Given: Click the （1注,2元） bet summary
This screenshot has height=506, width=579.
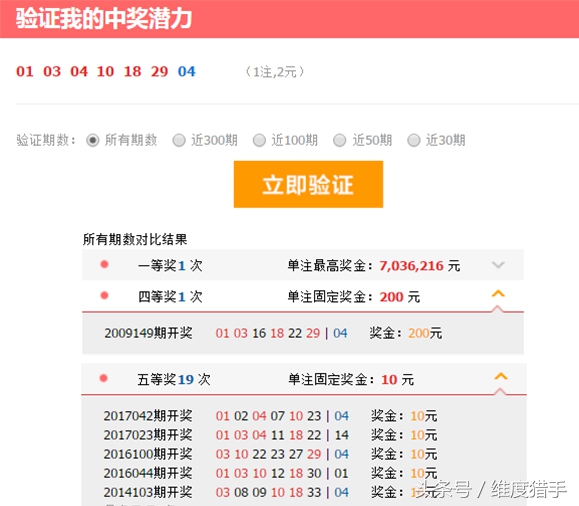Looking at the screenshot, I should [x=275, y=72].
